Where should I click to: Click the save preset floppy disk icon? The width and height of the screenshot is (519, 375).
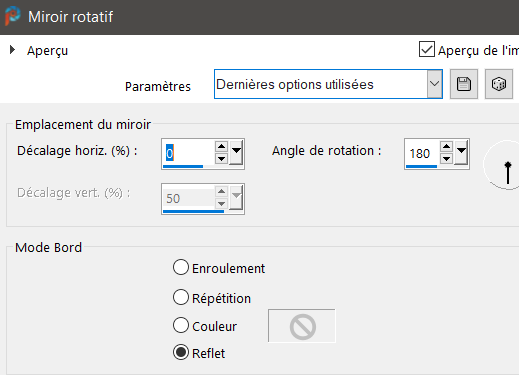pos(464,84)
